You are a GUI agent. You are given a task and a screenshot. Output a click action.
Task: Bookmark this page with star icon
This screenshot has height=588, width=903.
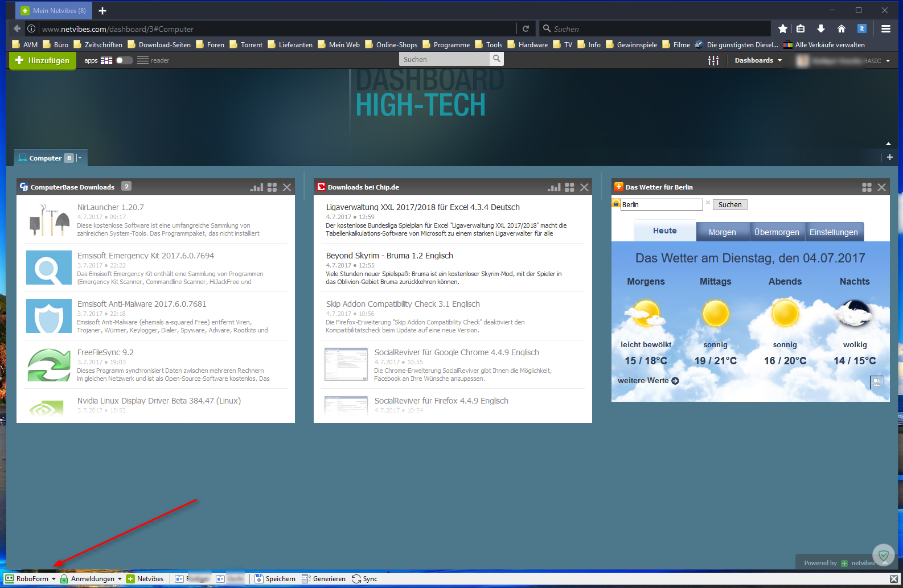[x=783, y=28]
